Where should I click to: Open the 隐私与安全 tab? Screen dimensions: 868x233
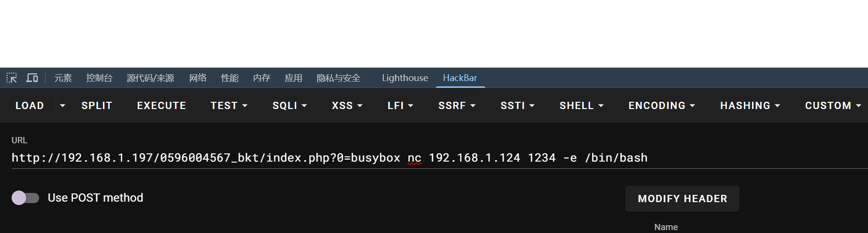[338, 78]
